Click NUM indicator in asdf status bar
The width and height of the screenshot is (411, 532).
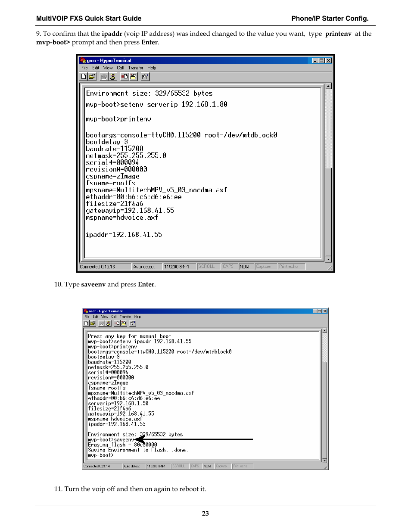click(208, 466)
